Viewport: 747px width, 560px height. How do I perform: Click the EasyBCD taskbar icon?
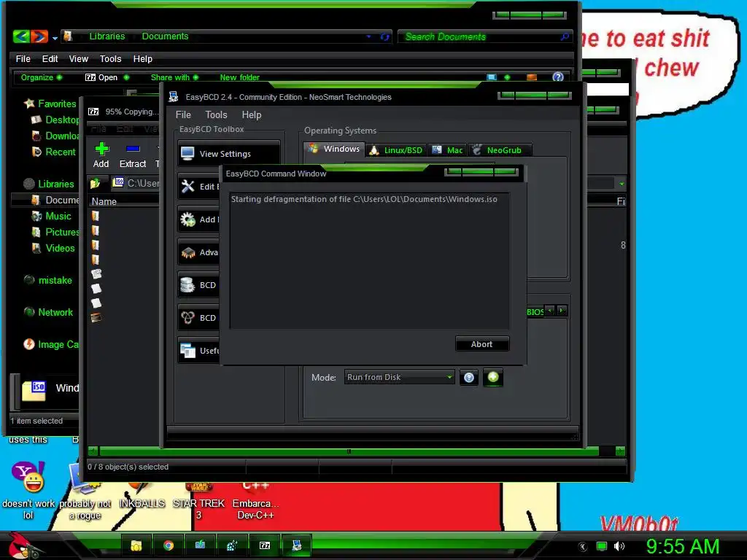point(297,545)
